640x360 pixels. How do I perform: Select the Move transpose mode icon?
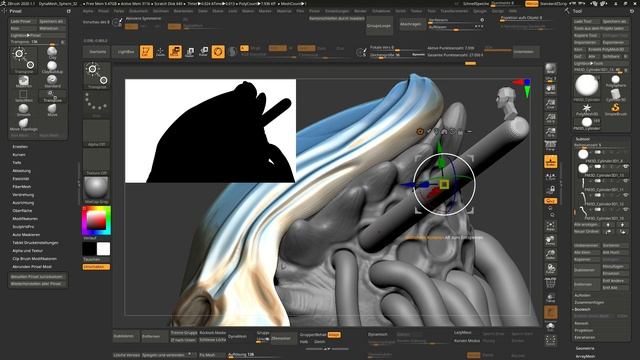point(175,52)
